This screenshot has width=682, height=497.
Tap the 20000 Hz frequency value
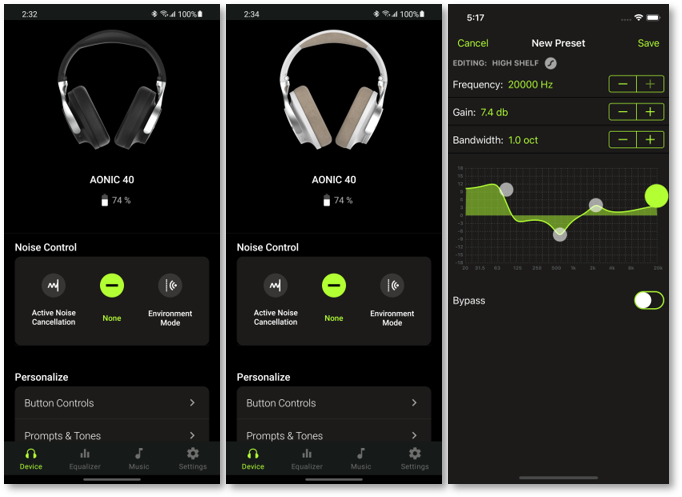click(530, 84)
